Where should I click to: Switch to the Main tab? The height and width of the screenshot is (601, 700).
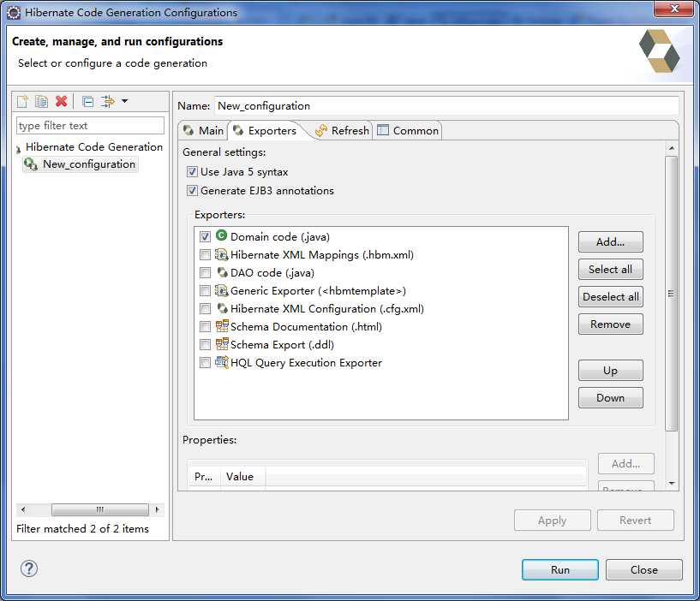tap(204, 131)
